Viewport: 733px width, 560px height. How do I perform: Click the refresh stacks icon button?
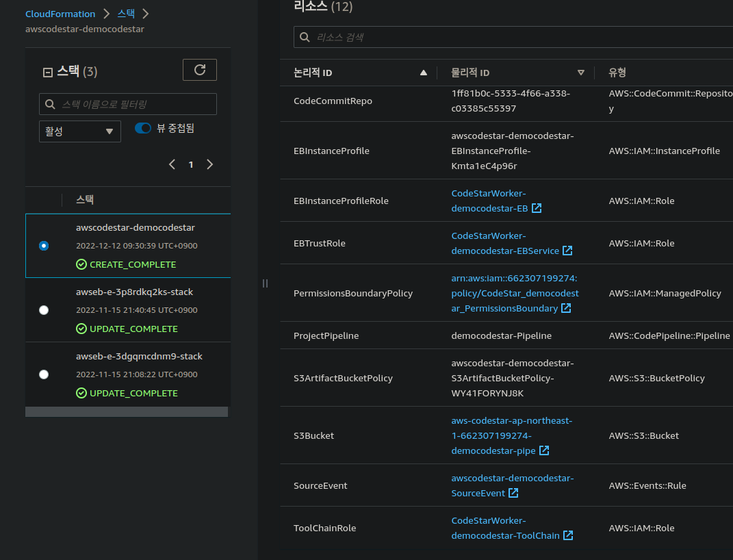(x=200, y=70)
